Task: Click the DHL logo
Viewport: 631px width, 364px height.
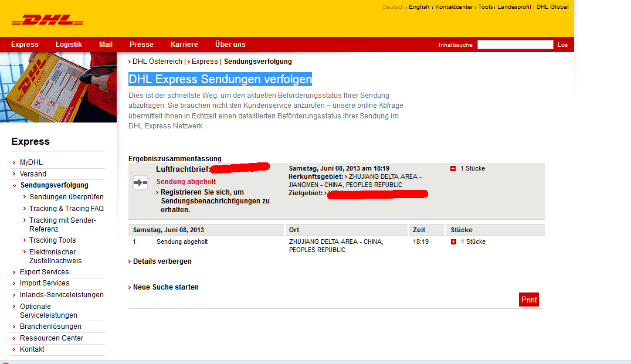Action: (48, 20)
